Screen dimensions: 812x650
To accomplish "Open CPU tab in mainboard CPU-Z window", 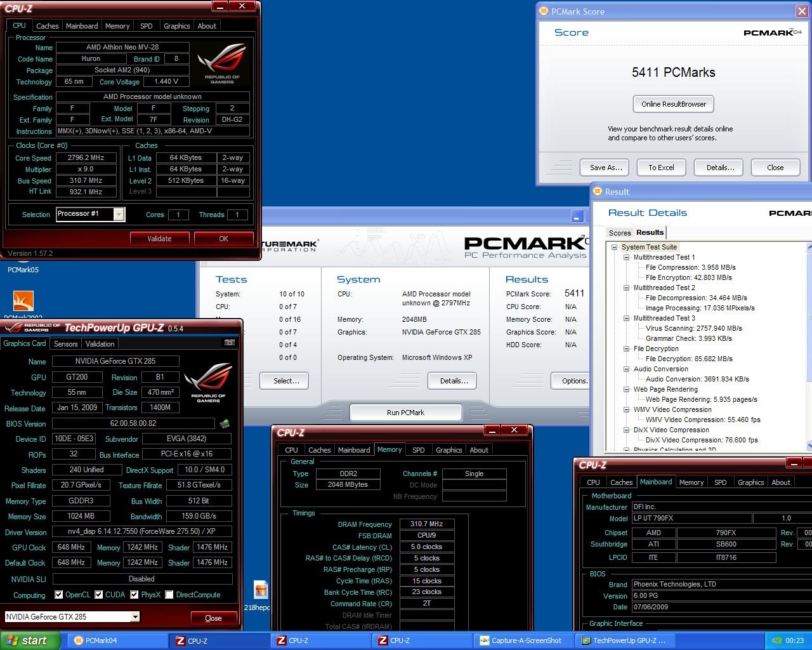I will coord(593,482).
